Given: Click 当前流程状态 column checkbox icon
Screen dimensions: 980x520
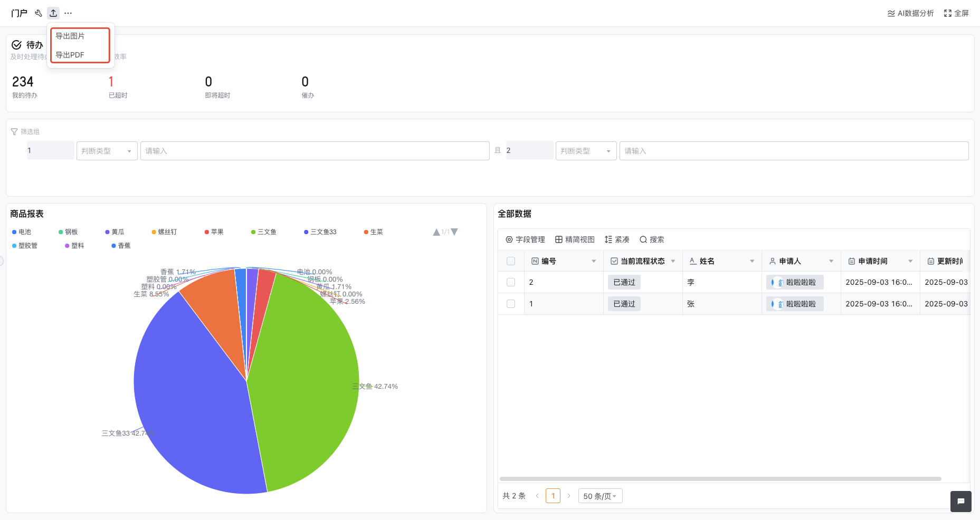Looking at the screenshot, I should click(614, 261).
